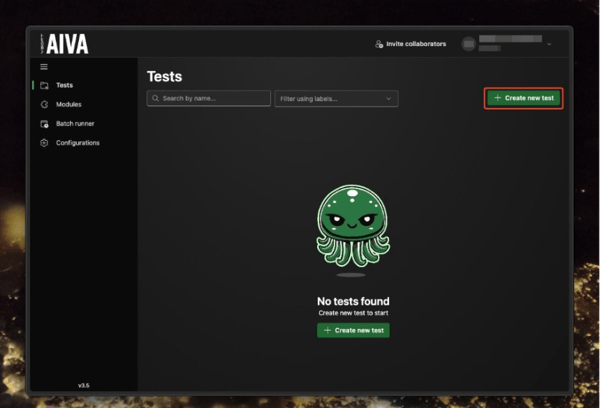Click the Invite collaborators person icon
The height and width of the screenshot is (408, 600).
[x=379, y=44]
